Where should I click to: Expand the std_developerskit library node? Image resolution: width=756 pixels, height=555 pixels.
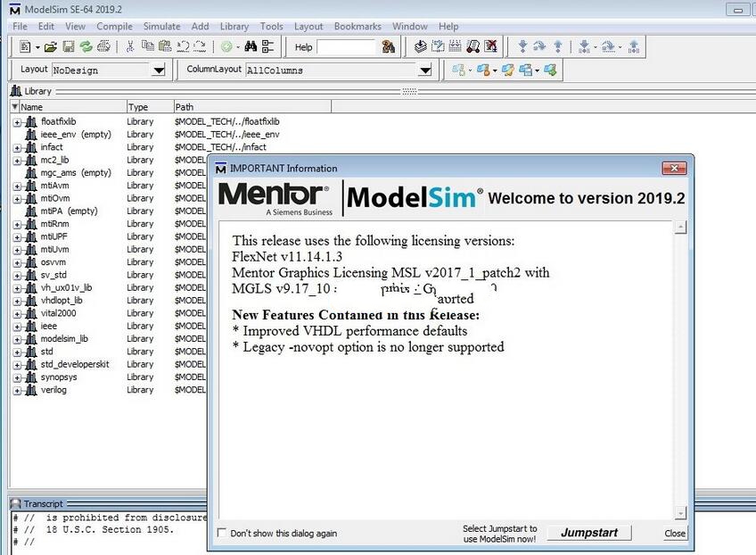point(17,365)
